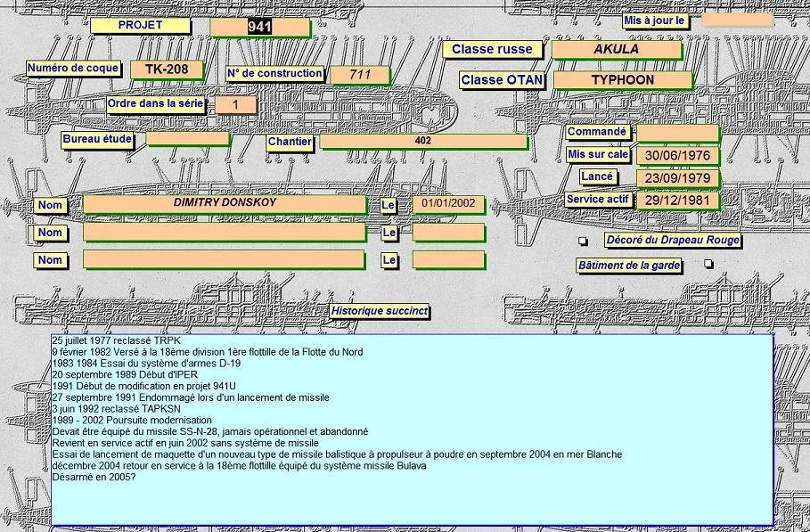Focus the Classe OTAN field showing TYPHOON
The width and height of the screenshot is (810, 532).
622,80
